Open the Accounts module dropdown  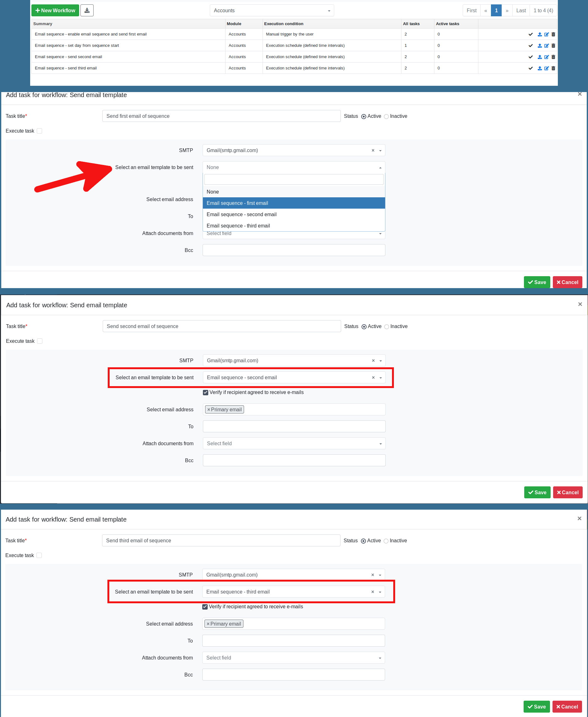point(272,10)
